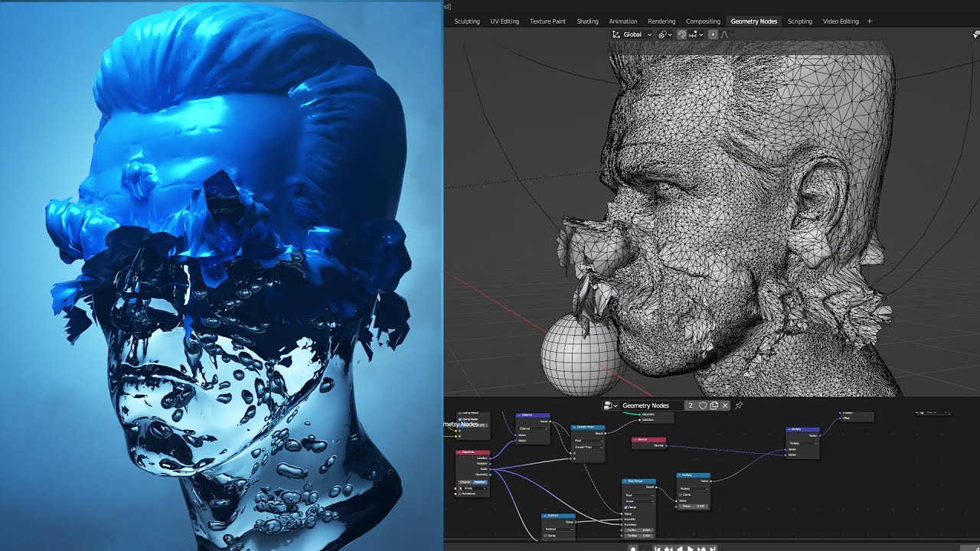Screen dimensions: 980x551
Task: Switch to the Scripting workspace tab
Action: (x=800, y=21)
